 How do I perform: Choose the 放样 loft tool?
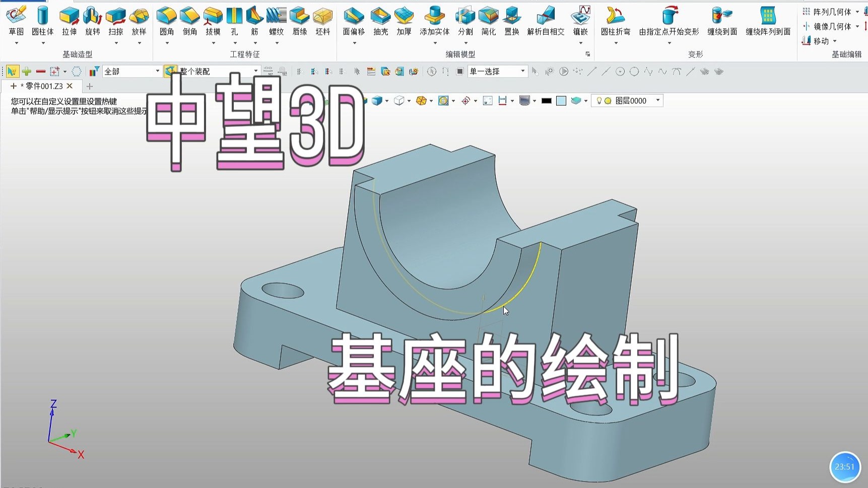[139, 22]
